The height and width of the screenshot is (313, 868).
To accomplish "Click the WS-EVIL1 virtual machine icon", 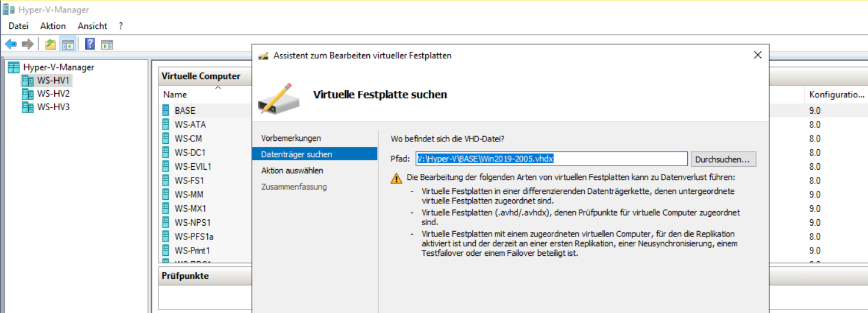I will click(x=166, y=166).
